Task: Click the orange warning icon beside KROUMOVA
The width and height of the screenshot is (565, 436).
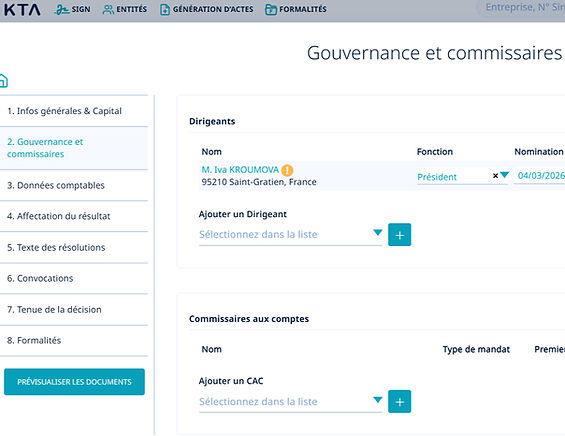Action: pyautogui.click(x=287, y=170)
